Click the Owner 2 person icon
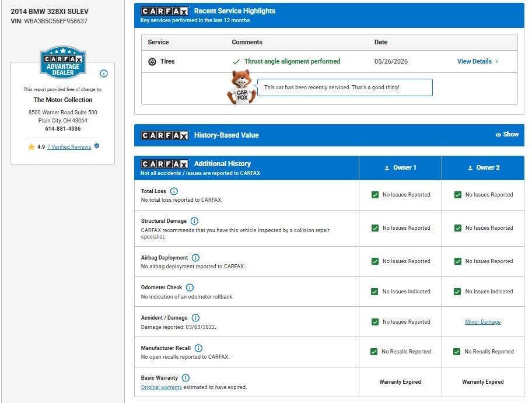532x403 pixels. pos(470,168)
